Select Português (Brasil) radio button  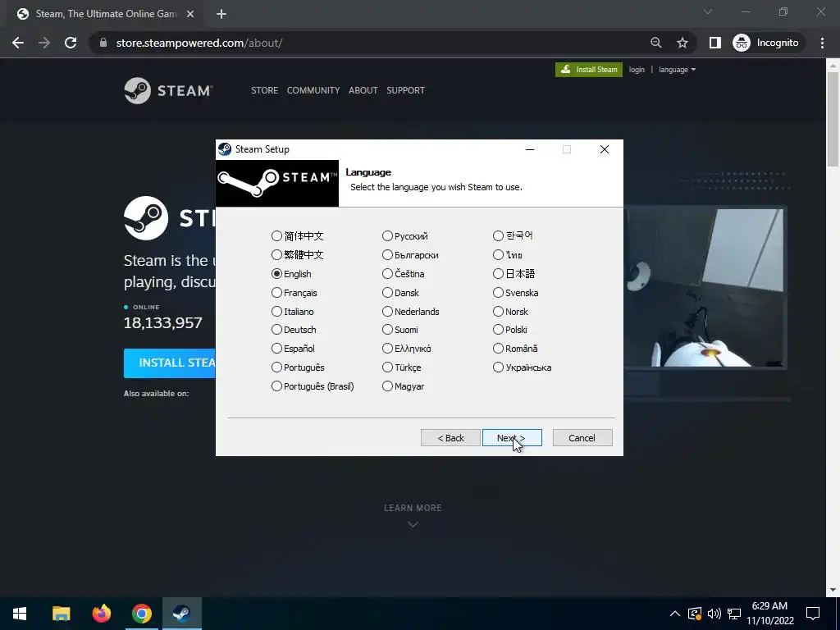click(276, 386)
